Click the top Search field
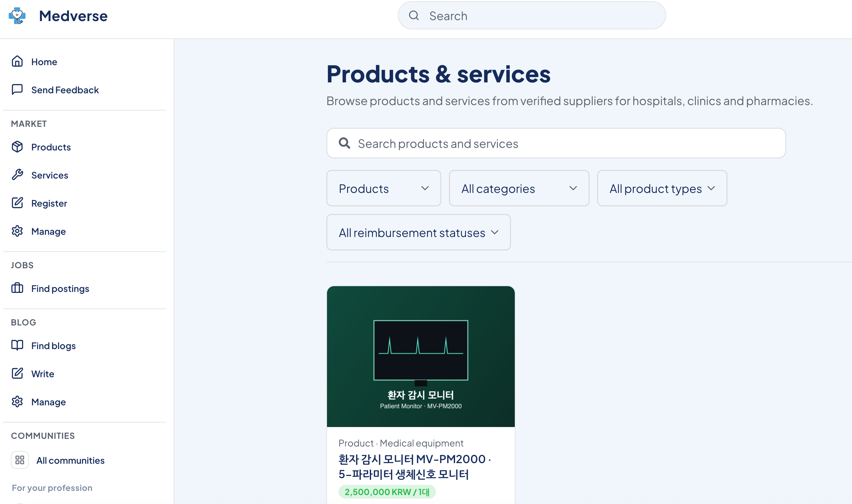852x504 pixels. pyautogui.click(x=531, y=16)
